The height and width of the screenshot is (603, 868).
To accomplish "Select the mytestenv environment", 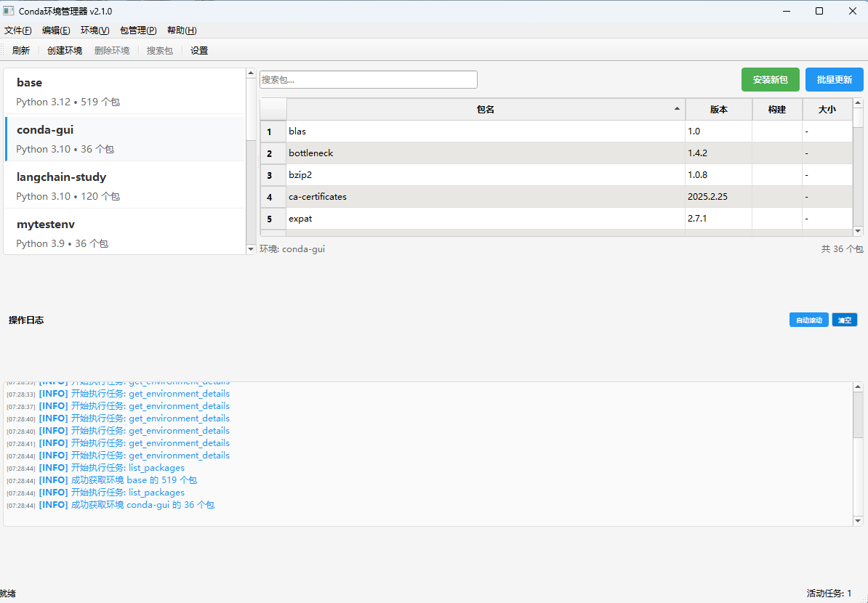I will pos(125,232).
